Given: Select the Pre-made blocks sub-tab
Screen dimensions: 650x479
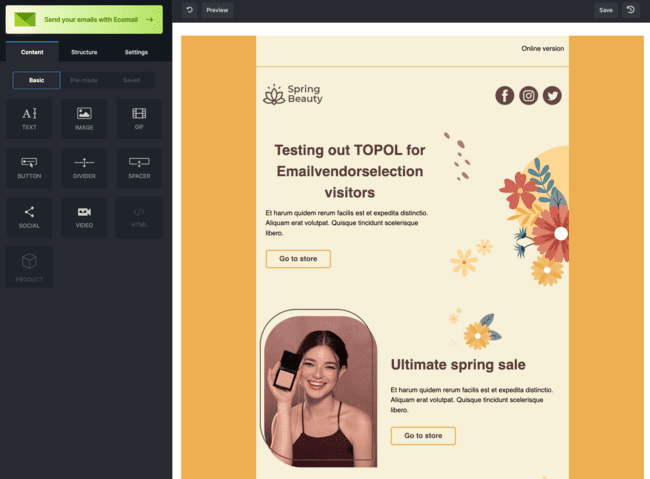Looking at the screenshot, I should [x=84, y=80].
